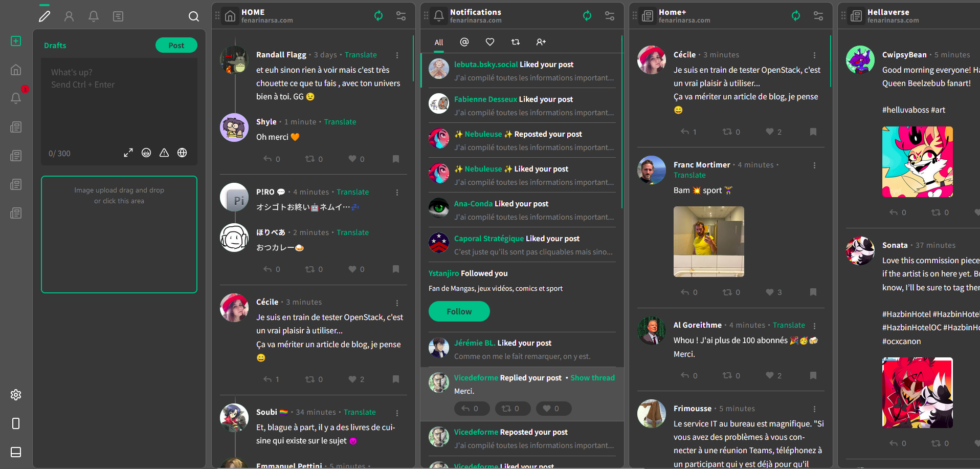This screenshot has width=980, height=469.
Task: Set post visibility with globe icon
Action: [x=182, y=153]
